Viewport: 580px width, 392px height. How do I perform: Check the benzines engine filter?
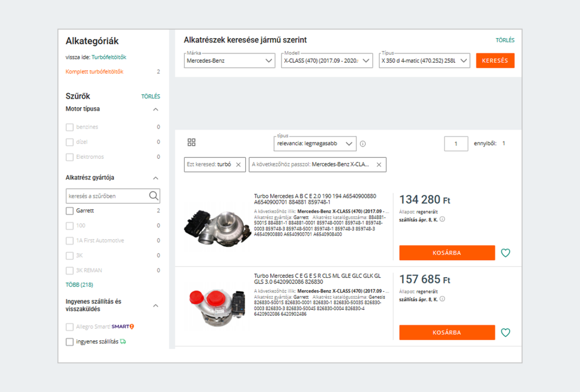pos(70,127)
